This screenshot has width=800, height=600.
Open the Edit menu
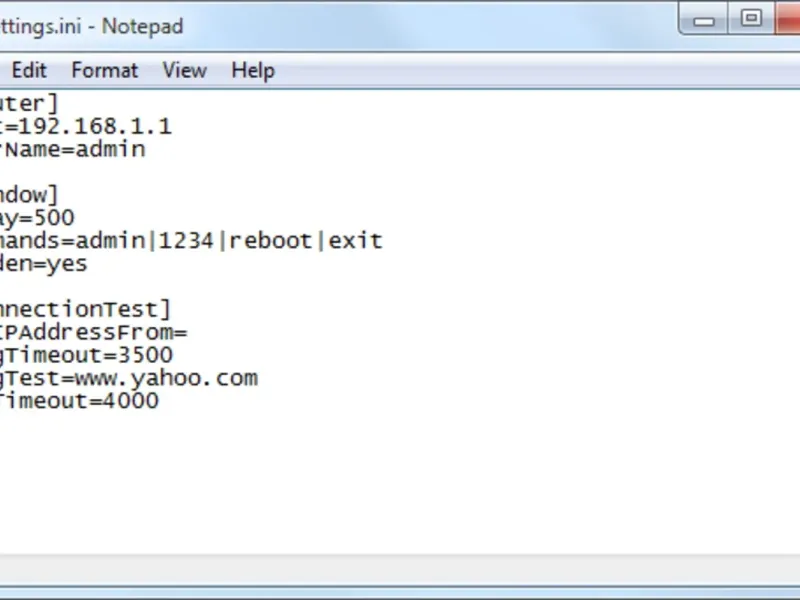coord(29,70)
